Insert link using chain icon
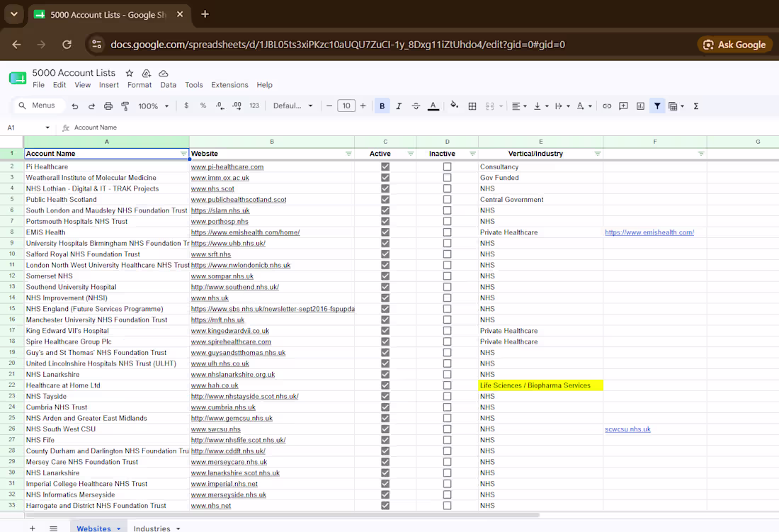This screenshot has height=532, width=779. click(607, 106)
